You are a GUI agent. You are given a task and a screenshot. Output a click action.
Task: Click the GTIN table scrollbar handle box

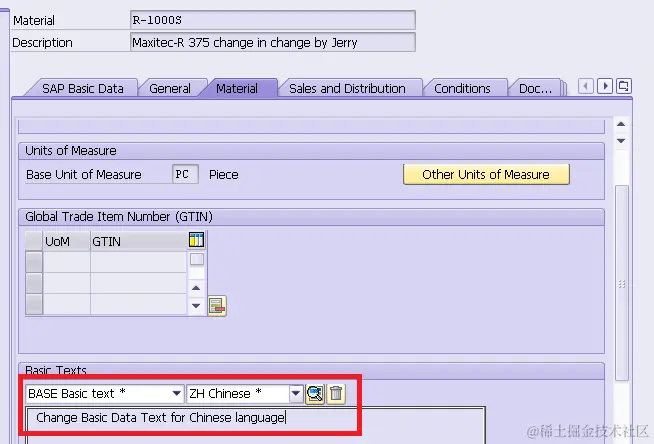tap(197, 259)
